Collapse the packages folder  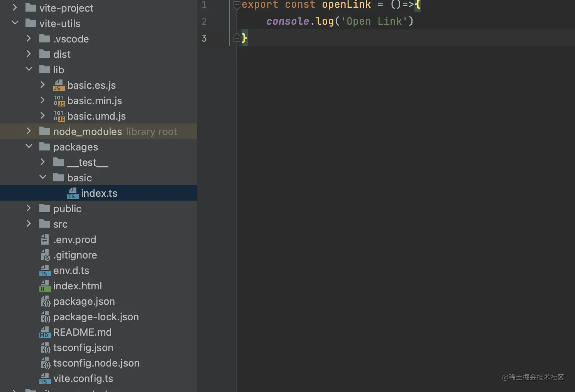pyautogui.click(x=29, y=146)
